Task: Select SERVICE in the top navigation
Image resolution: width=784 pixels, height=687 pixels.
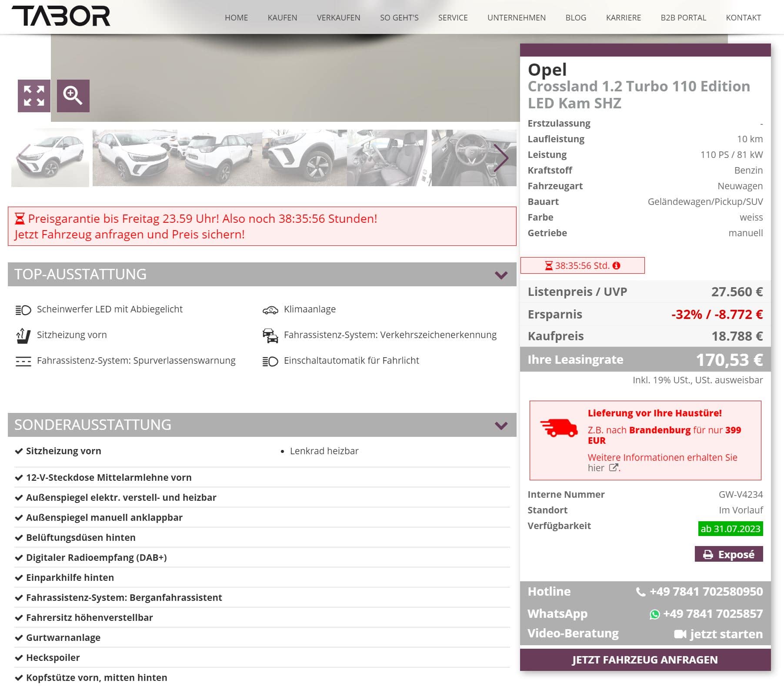Action: point(453,18)
